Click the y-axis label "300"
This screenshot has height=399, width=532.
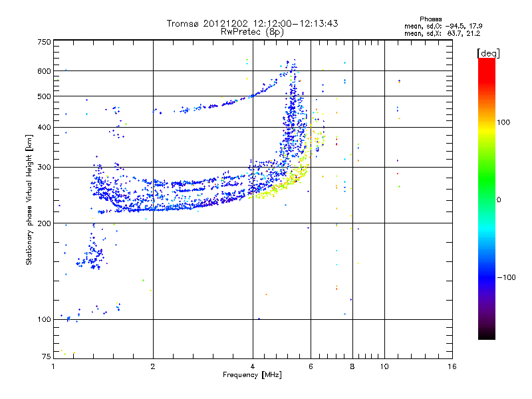44,168
